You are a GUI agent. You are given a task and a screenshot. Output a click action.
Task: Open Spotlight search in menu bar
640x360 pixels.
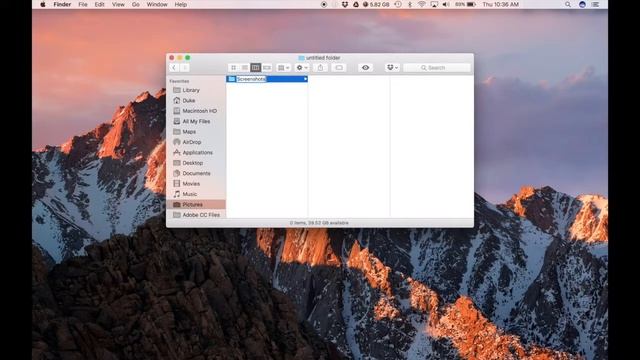click(x=568, y=4)
